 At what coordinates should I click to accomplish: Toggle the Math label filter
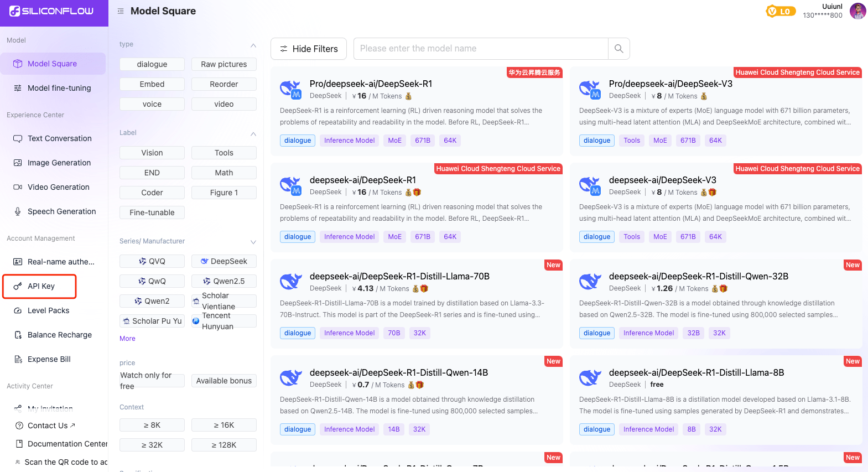(x=224, y=173)
